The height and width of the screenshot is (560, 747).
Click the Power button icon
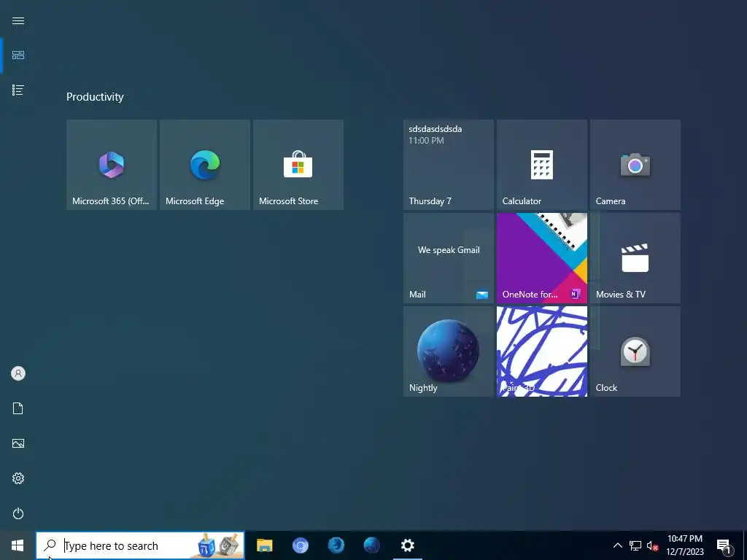pos(18,513)
